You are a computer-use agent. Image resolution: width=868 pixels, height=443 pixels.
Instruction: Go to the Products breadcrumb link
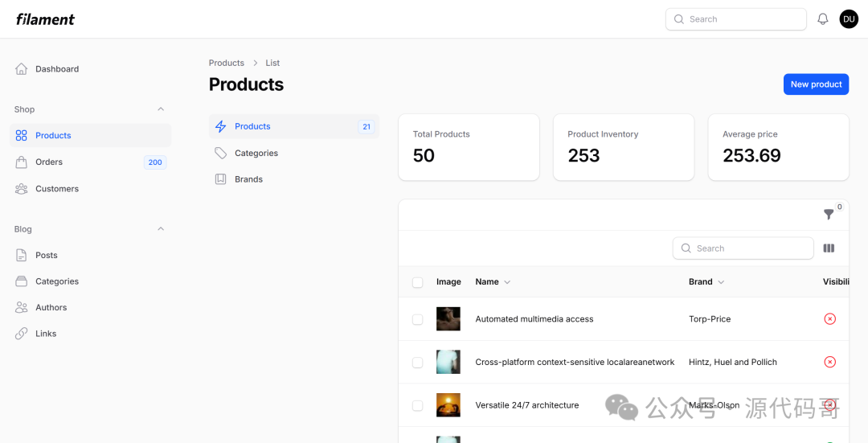click(x=226, y=63)
